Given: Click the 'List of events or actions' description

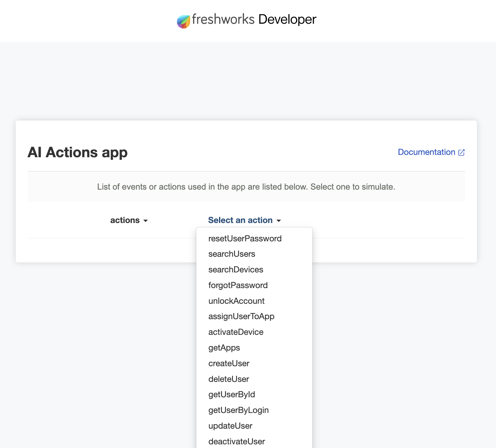Looking at the screenshot, I should 246,187.
